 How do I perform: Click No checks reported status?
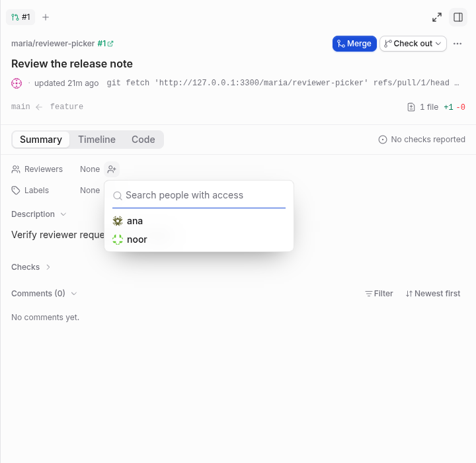point(422,140)
